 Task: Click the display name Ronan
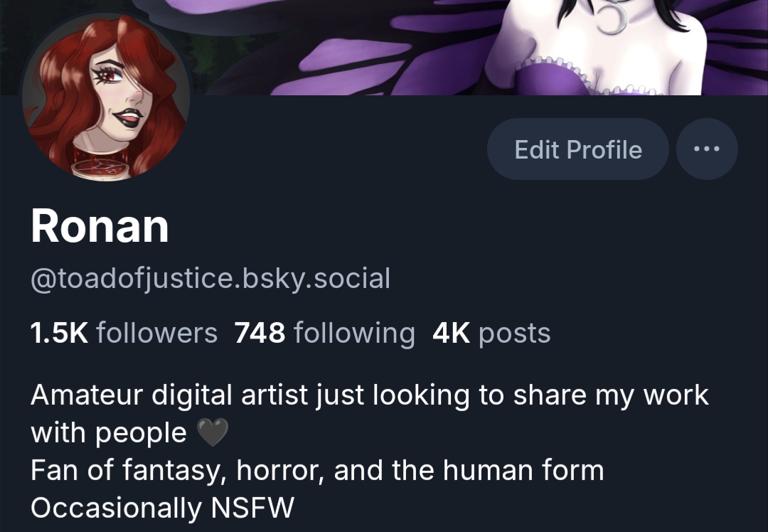(x=100, y=226)
